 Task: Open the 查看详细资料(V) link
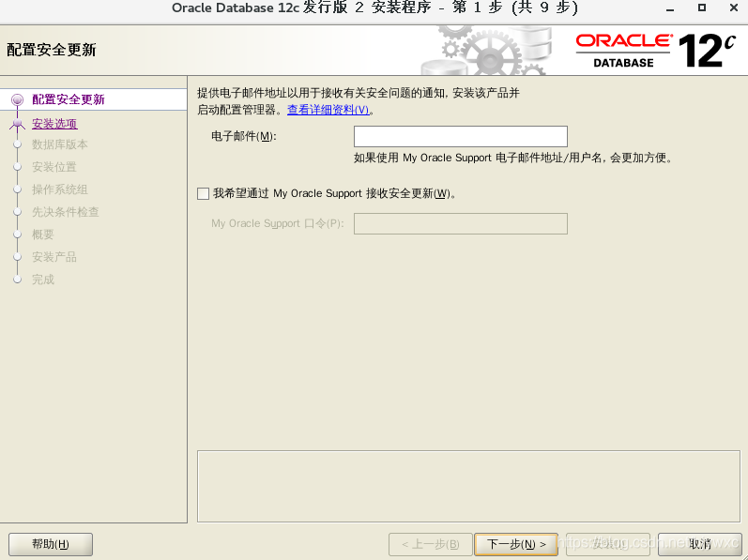328,110
